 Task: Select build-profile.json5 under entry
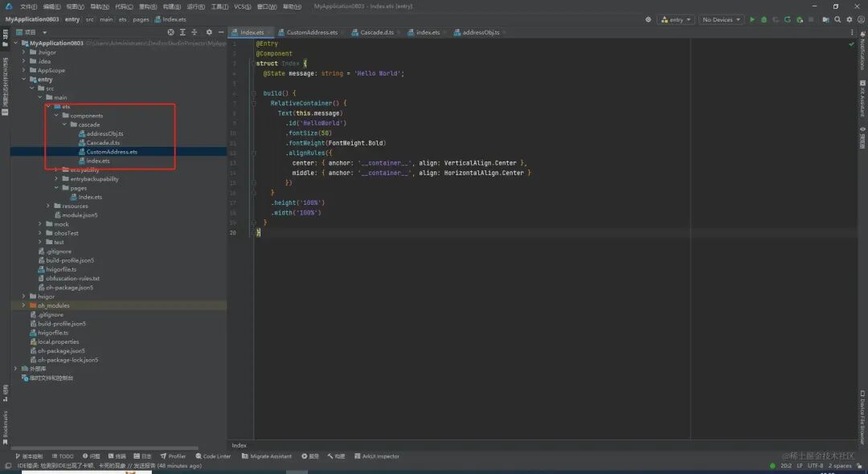coord(70,260)
